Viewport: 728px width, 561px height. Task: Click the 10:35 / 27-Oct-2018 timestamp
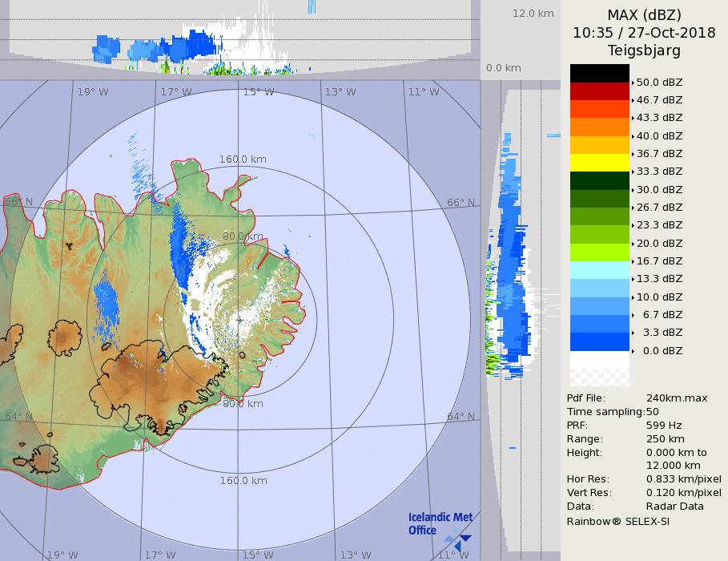pyautogui.click(x=644, y=33)
